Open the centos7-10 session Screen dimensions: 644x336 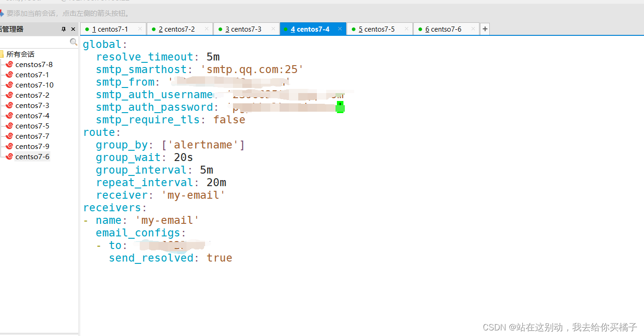34,85
